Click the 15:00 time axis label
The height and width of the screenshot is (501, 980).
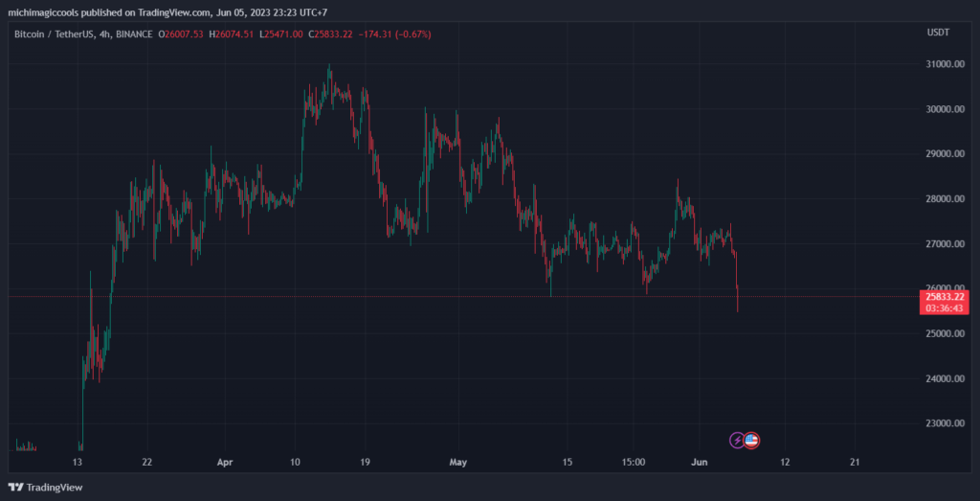pos(634,462)
